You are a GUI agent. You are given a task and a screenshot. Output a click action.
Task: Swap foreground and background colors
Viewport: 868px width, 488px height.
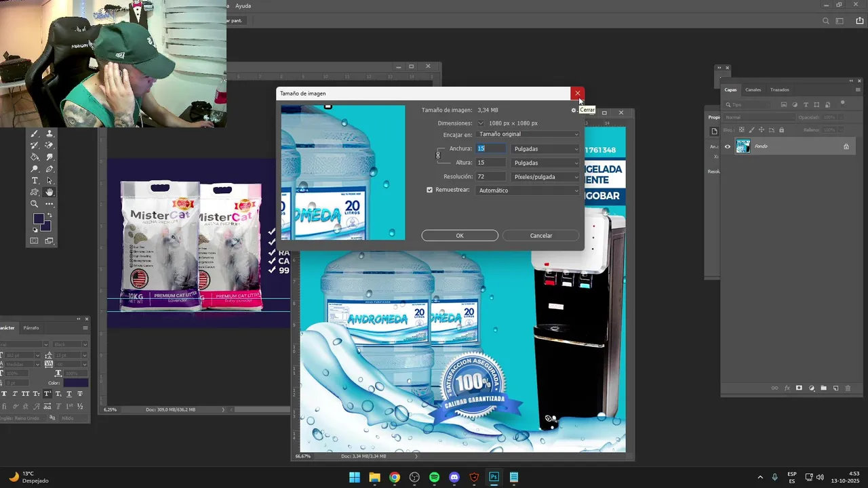coord(50,215)
